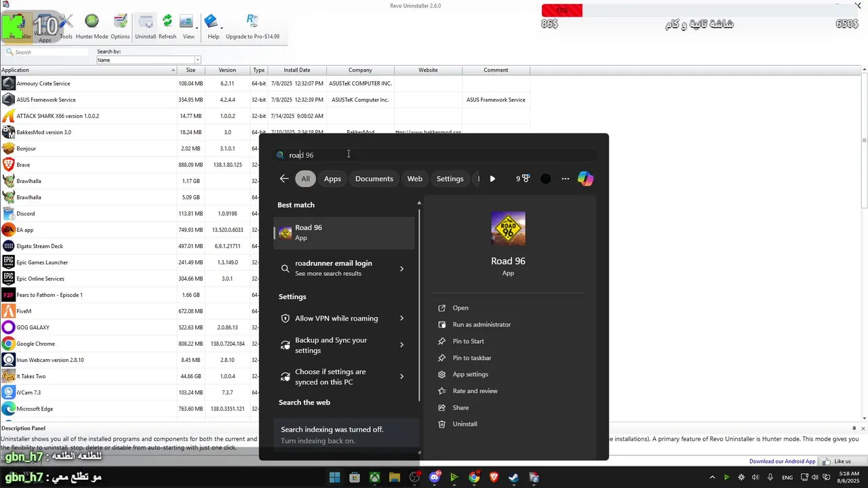Open Hunter Mode in Revo toolbar
The height and width of the screenshot is (488, 868).
(x=92, y=27)
